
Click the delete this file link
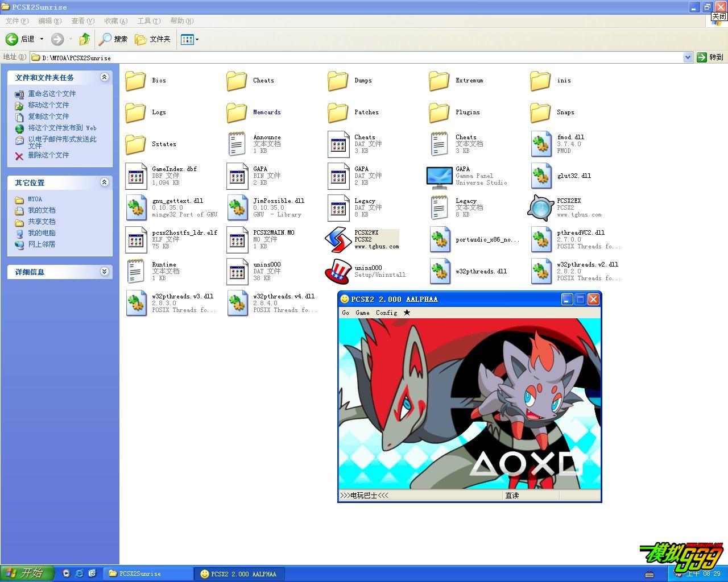(48, 155)
